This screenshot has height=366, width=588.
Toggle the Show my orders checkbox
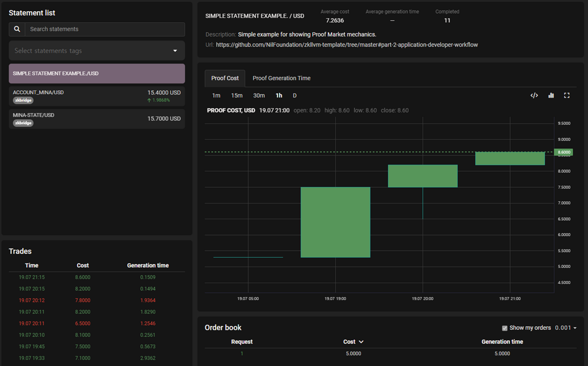coord(504,328)
